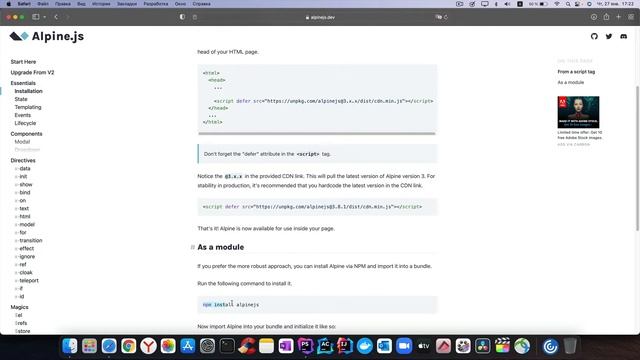Click the Adobe Stock ad thumbnail

tap(578, 112)
